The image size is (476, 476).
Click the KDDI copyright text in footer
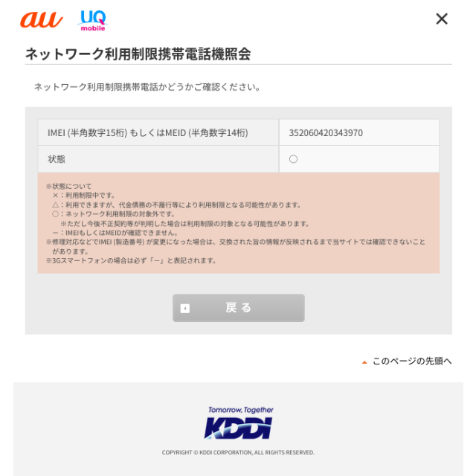coord(238,452)
